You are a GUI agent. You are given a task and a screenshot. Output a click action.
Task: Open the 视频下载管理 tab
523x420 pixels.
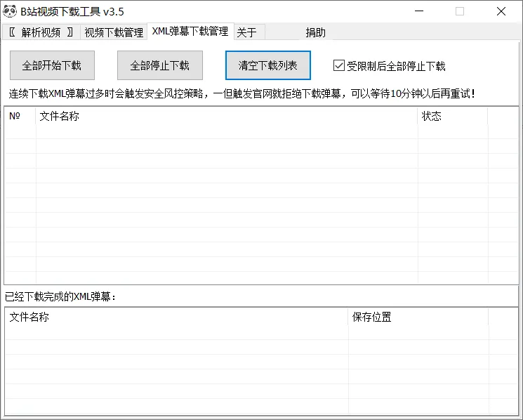(114, 32)
